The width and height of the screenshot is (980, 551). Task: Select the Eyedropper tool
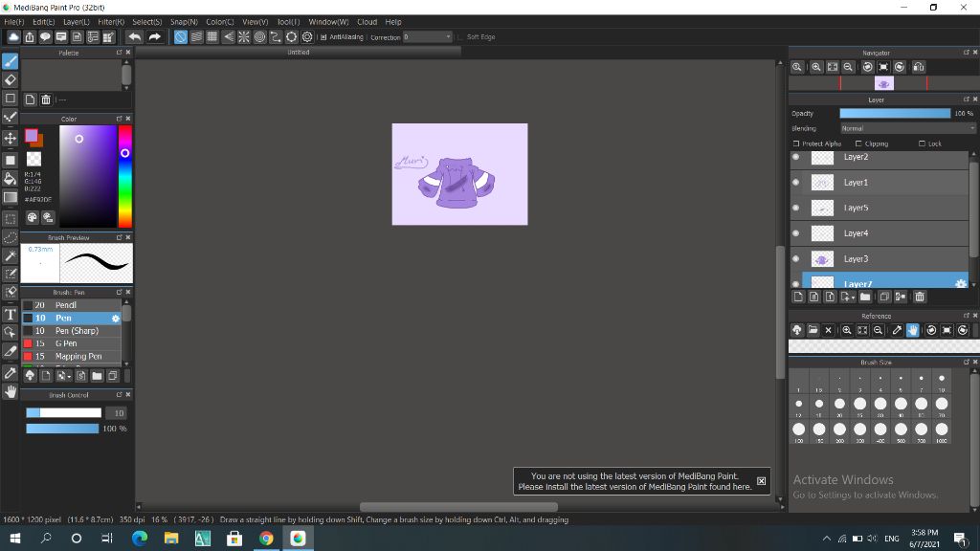point(10,373)
